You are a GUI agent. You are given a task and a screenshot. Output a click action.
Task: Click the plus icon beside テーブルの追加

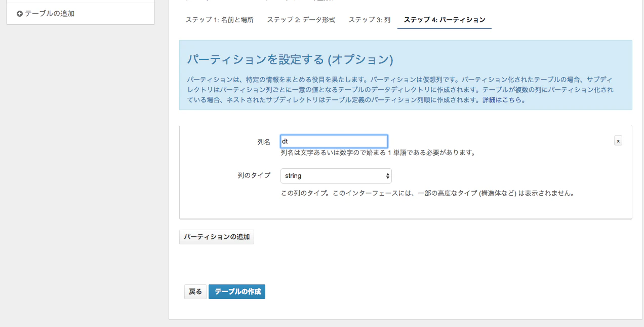click(x=20, y=14)
